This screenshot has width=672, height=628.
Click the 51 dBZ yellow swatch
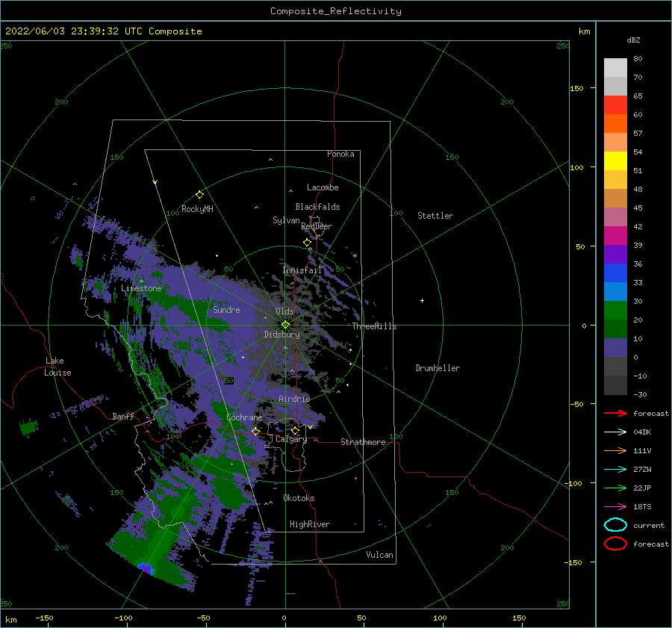coord(615,161)
